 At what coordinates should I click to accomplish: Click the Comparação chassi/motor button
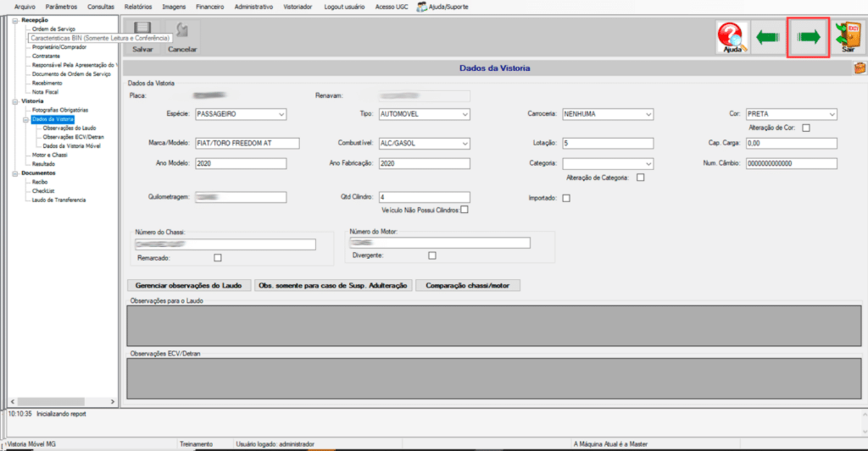[x=468, y=285]
